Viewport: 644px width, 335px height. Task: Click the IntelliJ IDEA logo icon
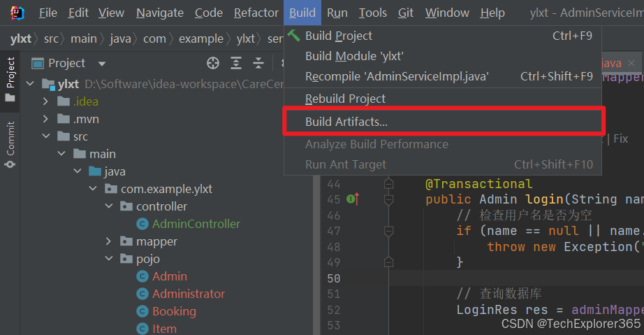point(17,13)
